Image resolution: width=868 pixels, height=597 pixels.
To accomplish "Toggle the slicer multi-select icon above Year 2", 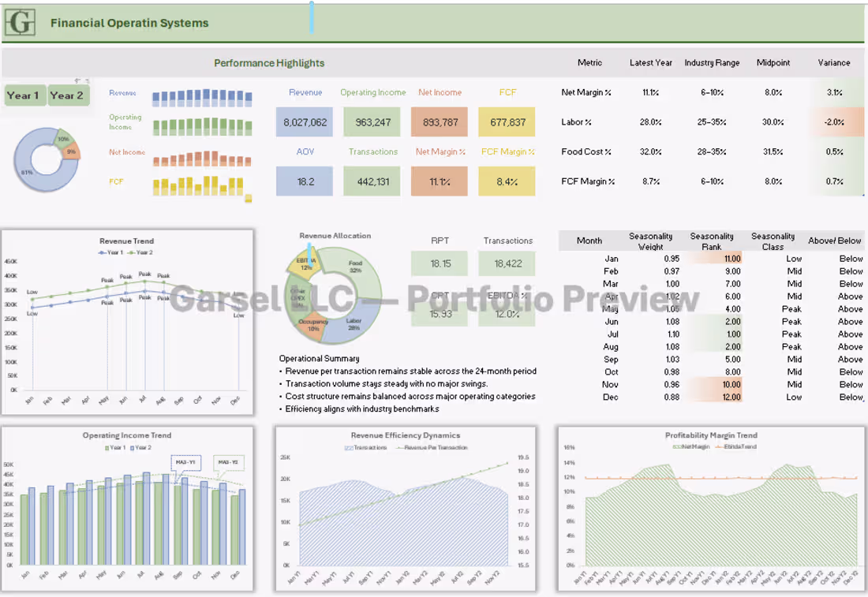I will point(77,80).
